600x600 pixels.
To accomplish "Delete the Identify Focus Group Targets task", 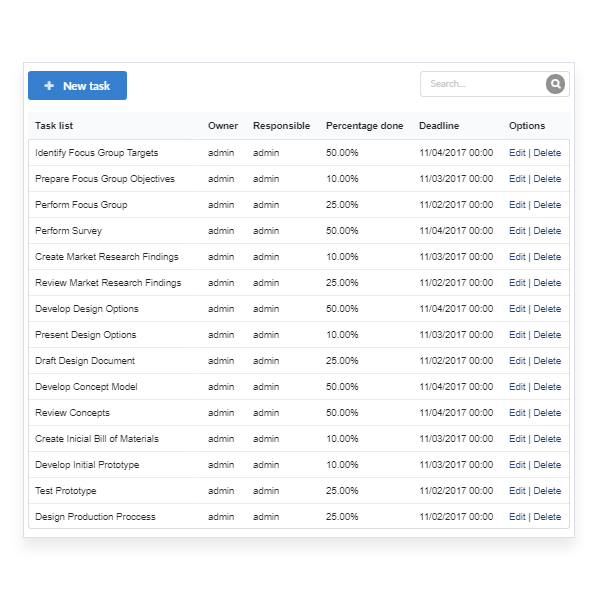I will coord(547,153).
